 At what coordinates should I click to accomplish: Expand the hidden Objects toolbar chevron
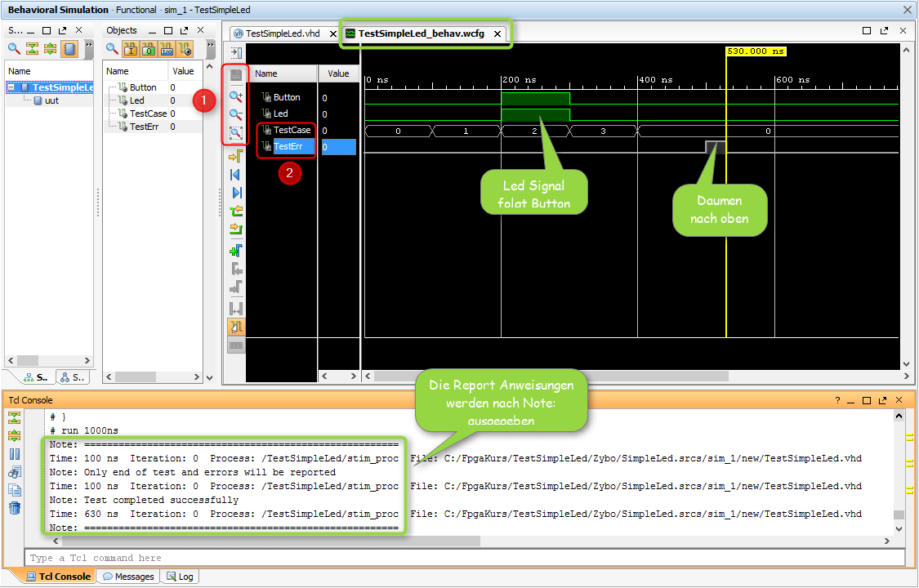click(212, 46)
